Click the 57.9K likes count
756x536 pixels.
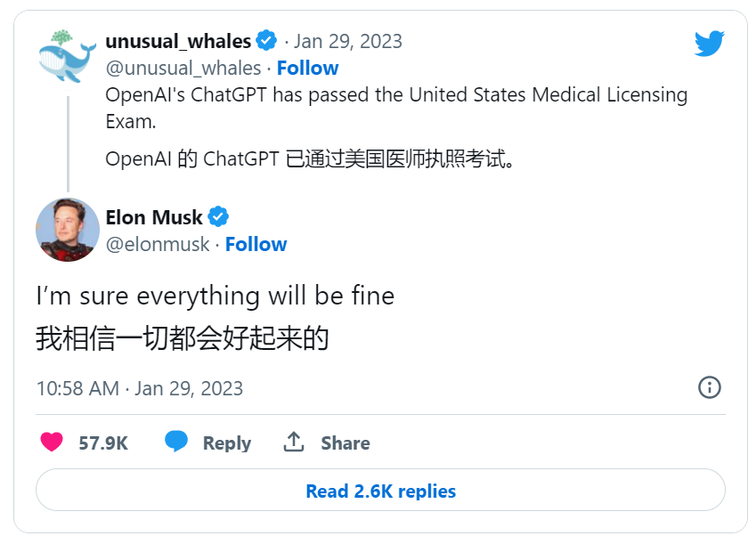pos(103,443)
